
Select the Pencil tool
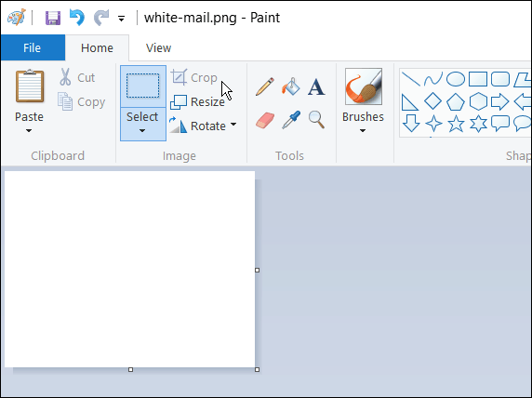pos(265,86)
